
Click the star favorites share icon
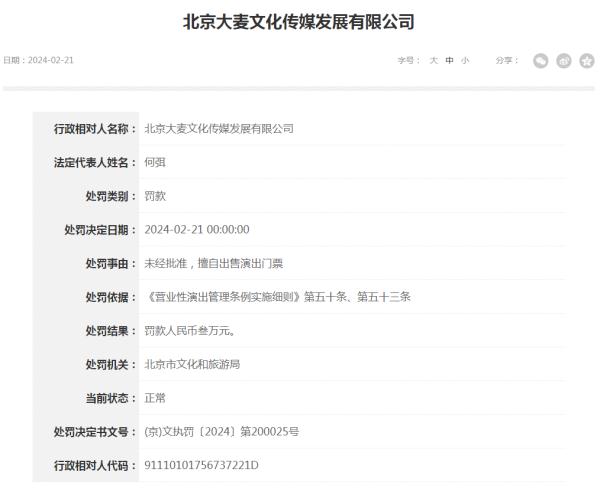[587, 60]
